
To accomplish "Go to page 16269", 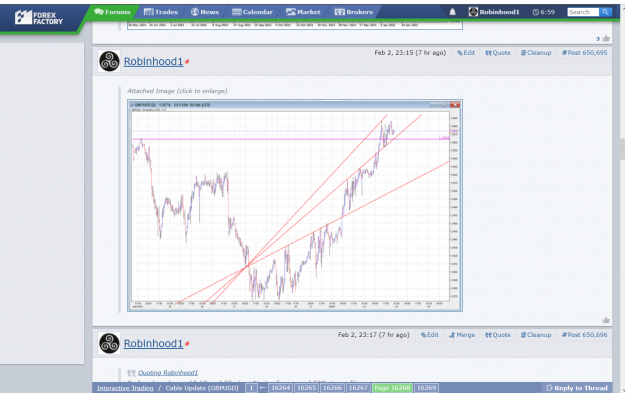I will pyautogui.click(x=426, y=388).
